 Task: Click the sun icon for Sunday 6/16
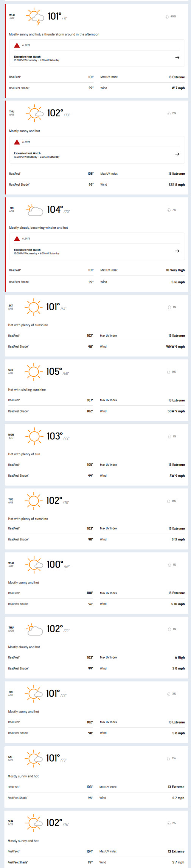point(34,372)
